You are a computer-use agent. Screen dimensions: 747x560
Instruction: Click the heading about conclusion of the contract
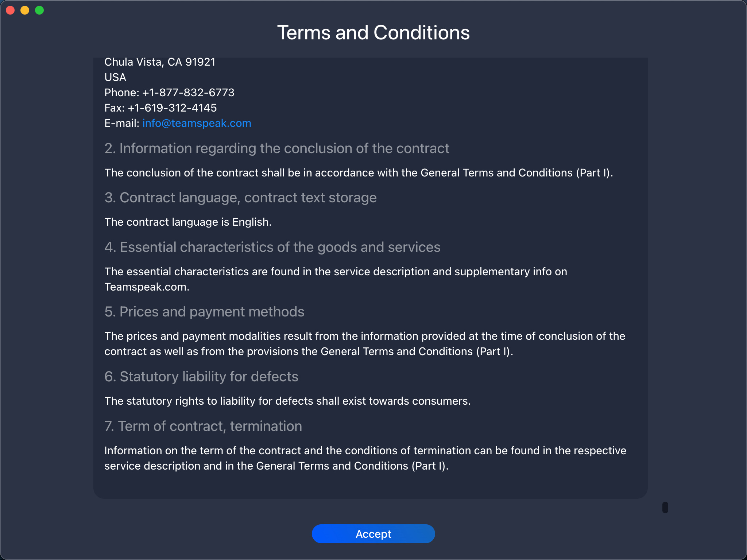point(276,148)
